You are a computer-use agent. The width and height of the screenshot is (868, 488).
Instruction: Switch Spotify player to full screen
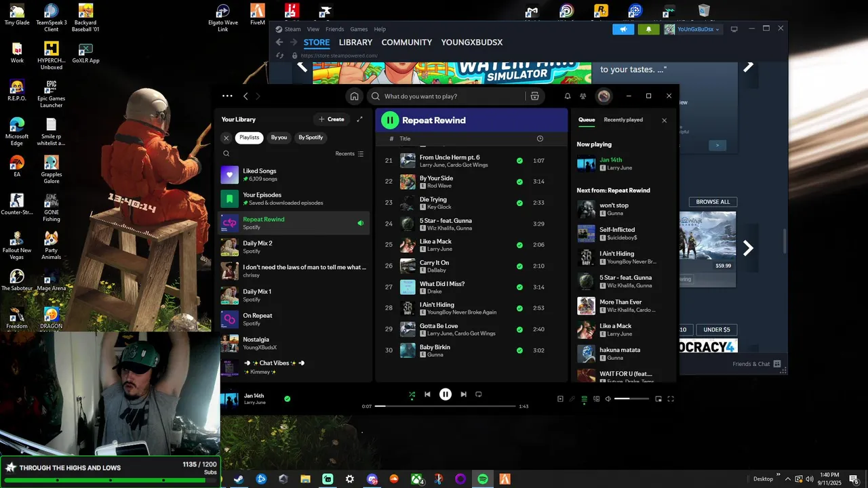pos(671,399)
